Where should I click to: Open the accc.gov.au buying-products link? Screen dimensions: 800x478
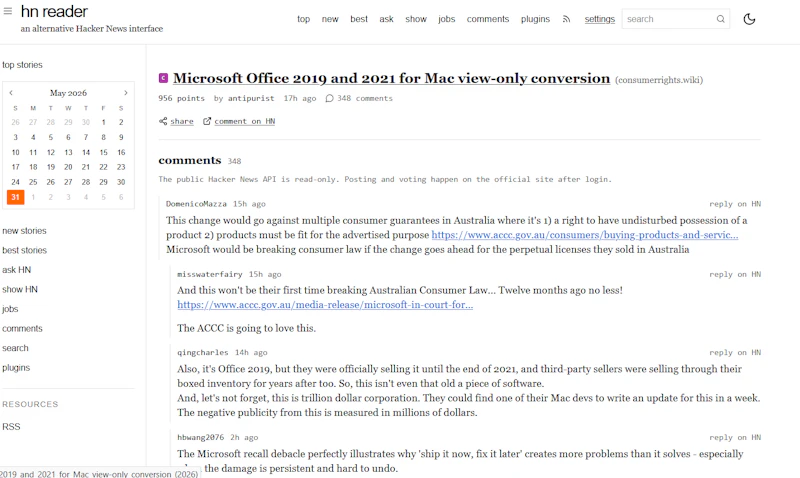click(585, 235)
